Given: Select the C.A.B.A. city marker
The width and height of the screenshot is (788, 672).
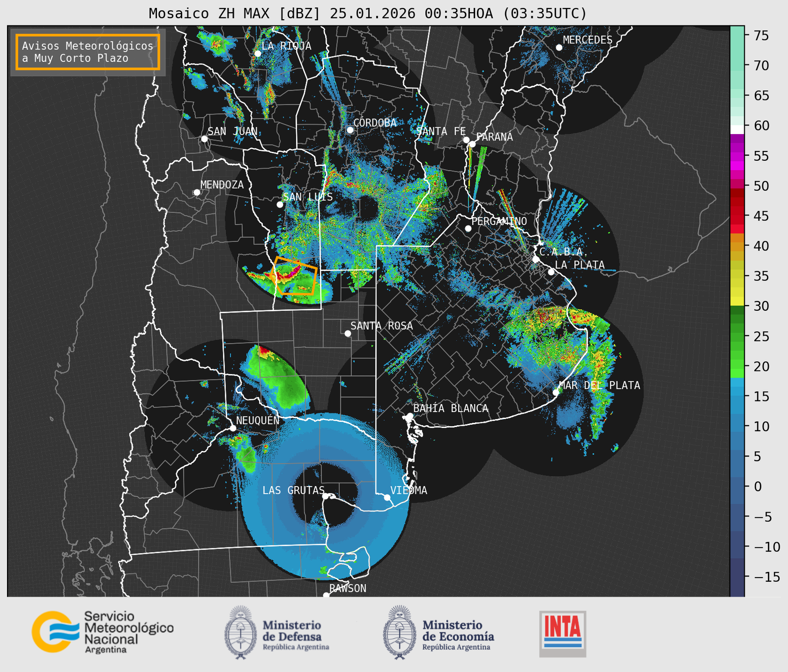Looking at the screenshot, I should click(x=536, y=259).
